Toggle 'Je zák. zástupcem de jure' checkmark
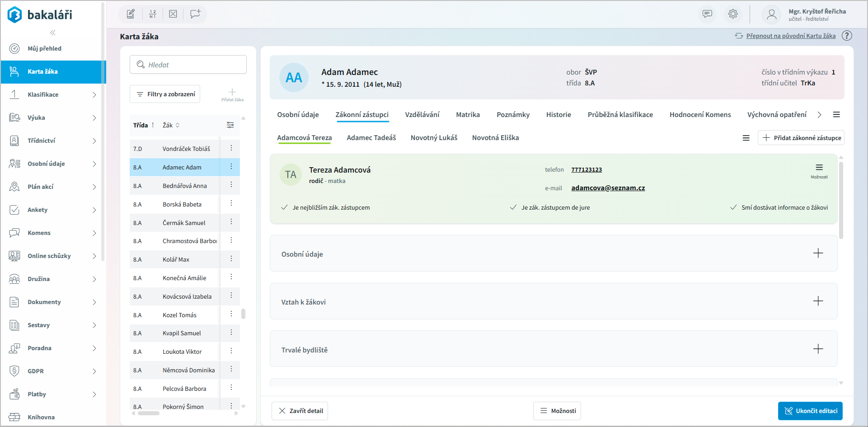The image size is (868, 427). pyautogui.click(x=513, y=207)
